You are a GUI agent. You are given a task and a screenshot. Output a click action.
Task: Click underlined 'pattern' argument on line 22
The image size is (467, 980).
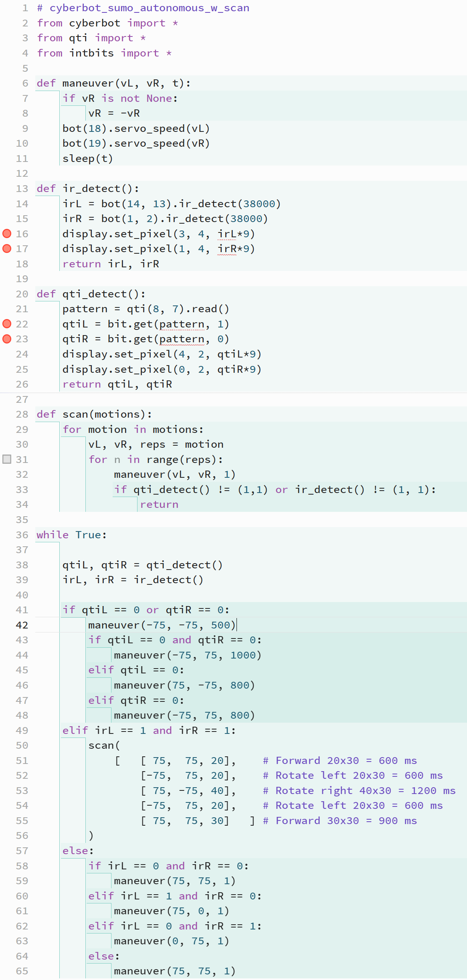pos(182,324)
